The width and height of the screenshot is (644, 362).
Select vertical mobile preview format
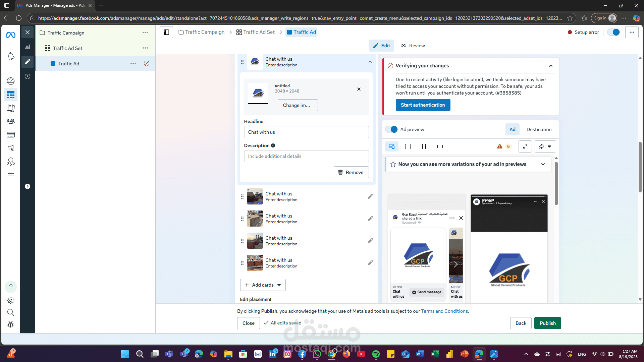(424, 146)
